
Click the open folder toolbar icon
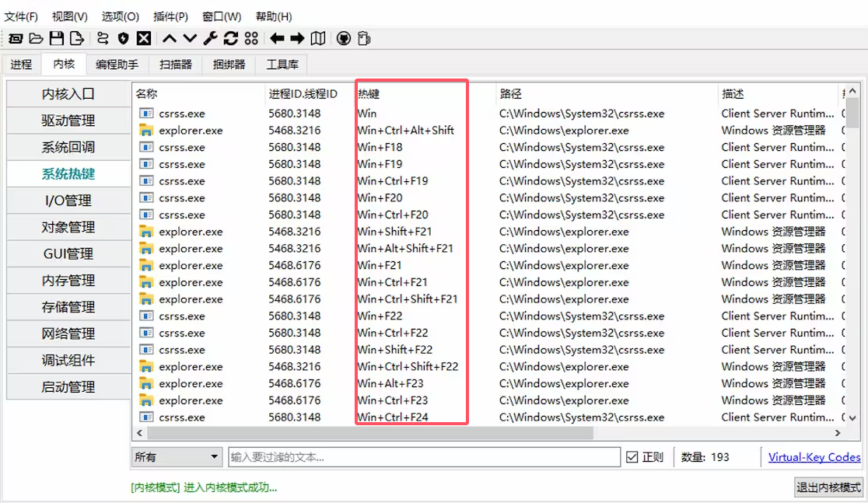pos(36,38)
